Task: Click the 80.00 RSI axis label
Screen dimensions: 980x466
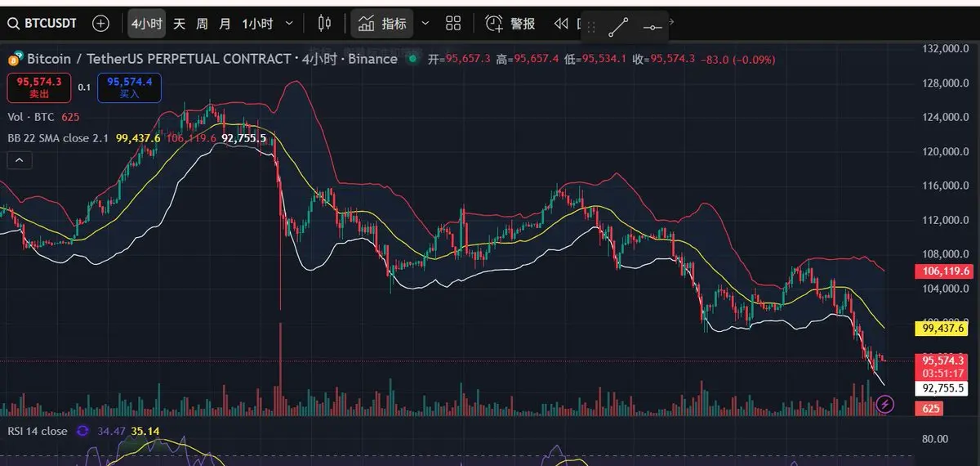Action: click(x=934, y=439)
